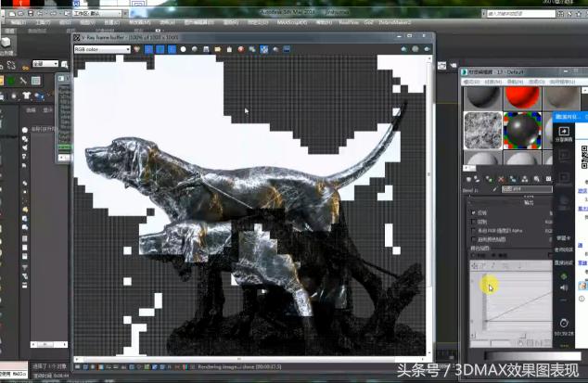Open RealFlow menu

[x=349, y=22]
